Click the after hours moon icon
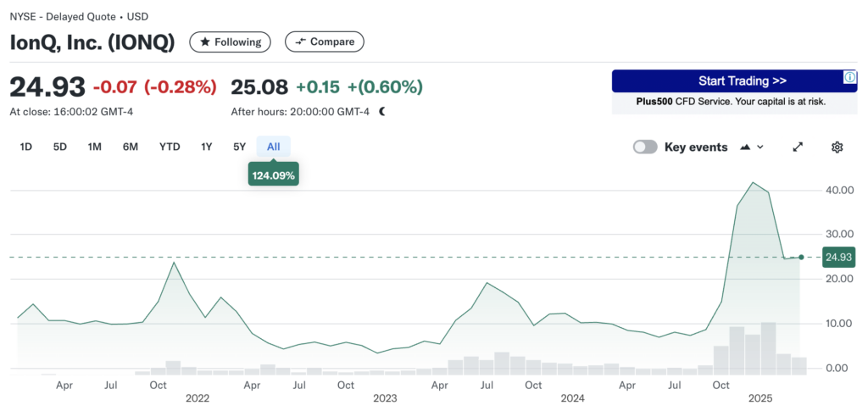The width and height of the screenshot is (868, 411). (382, 111)
